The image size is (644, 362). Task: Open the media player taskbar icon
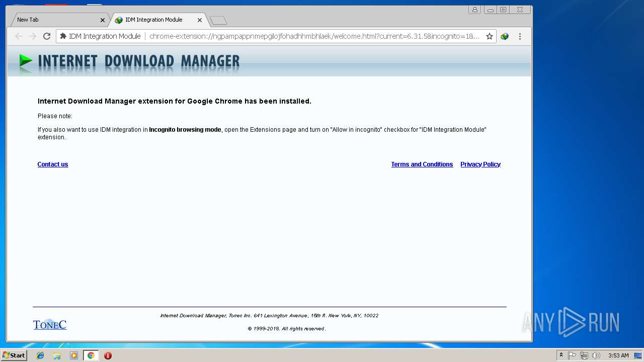click(x=74, y=355)
